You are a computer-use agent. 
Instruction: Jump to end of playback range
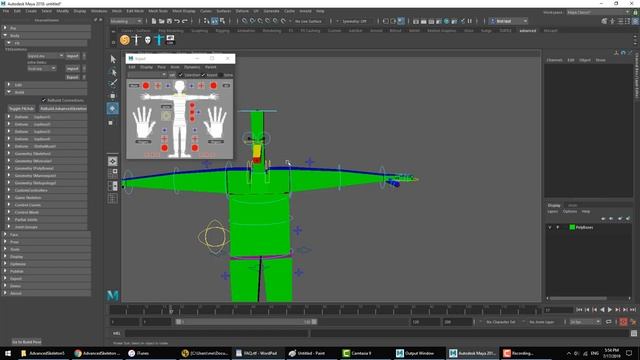pos(633,310)
